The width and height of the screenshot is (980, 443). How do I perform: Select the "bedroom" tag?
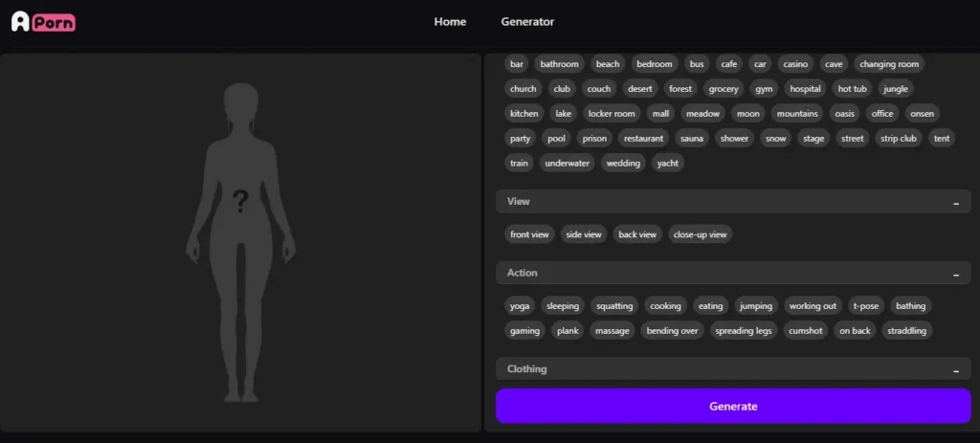655,64
